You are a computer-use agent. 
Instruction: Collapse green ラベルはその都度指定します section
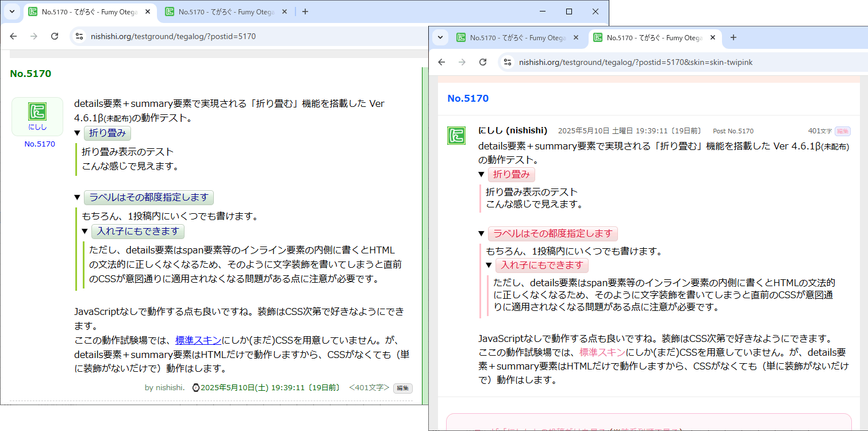(x=148, y=197)
